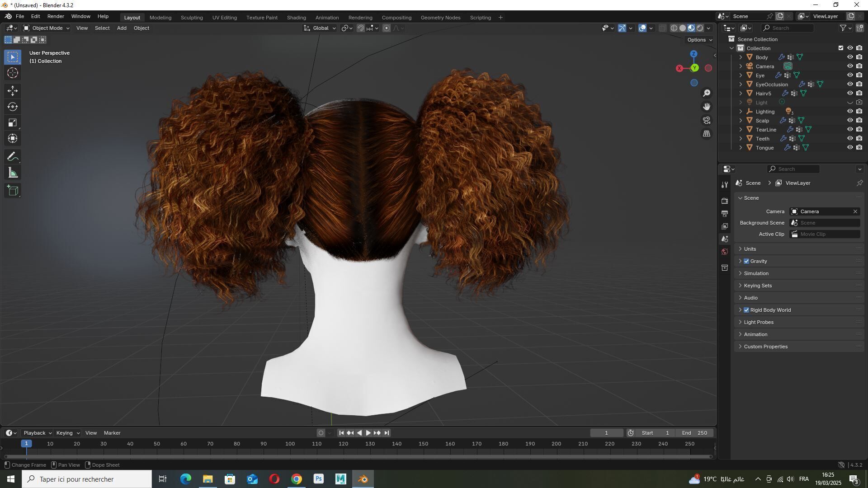868x488 pixels.
Task: Toggle snapping magnet in the header
Action: point(360,28)
